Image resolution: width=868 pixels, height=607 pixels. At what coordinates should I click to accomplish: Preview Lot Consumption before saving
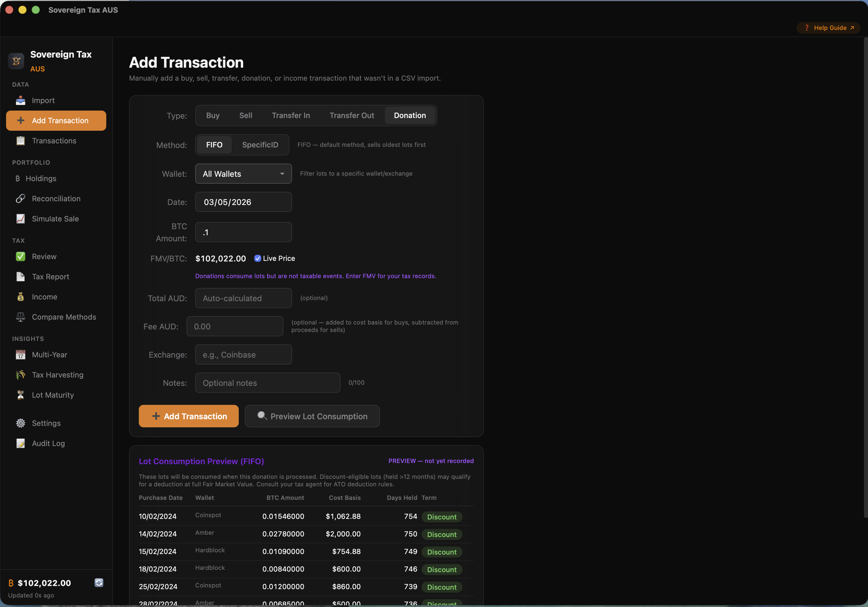(312, 416)
